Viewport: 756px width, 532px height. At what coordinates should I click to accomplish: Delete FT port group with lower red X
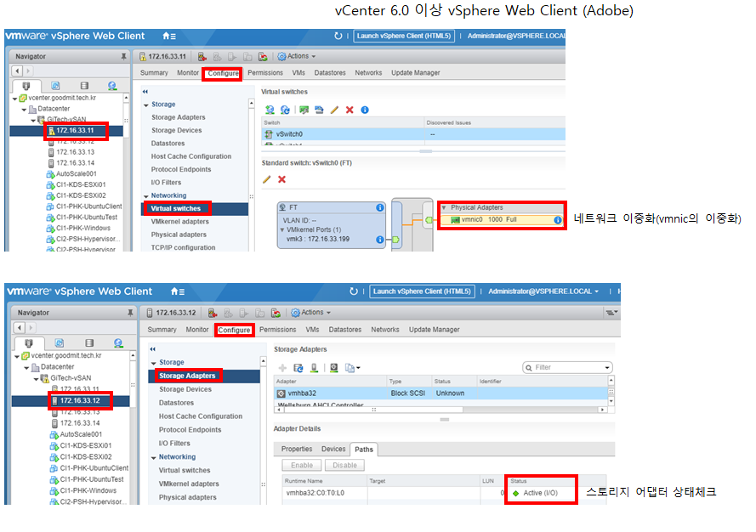coord(282,179)
